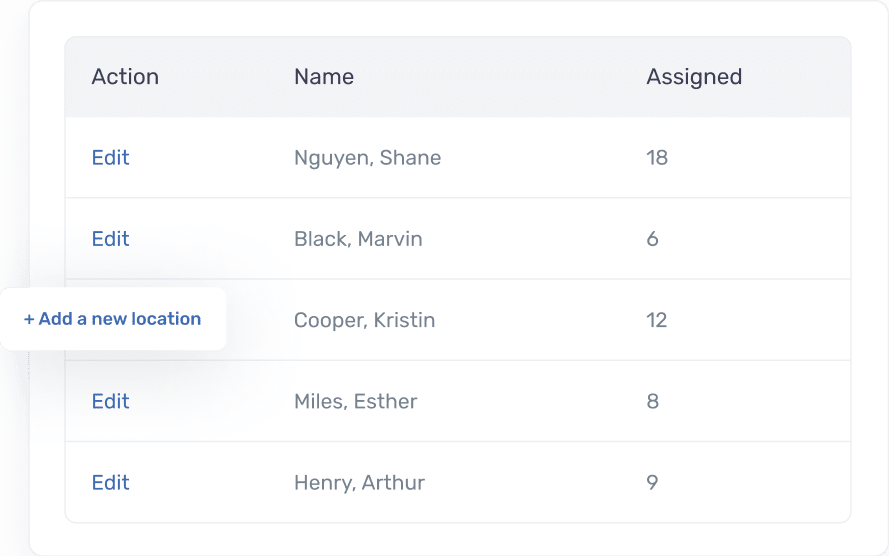Select Henry, Arthur in the Name column
The width and height of the screenshot is (889, 556).
coord(359,482)
